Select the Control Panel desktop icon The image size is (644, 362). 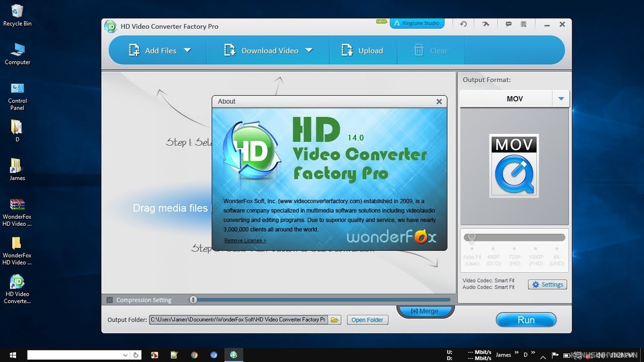(17, 97)
